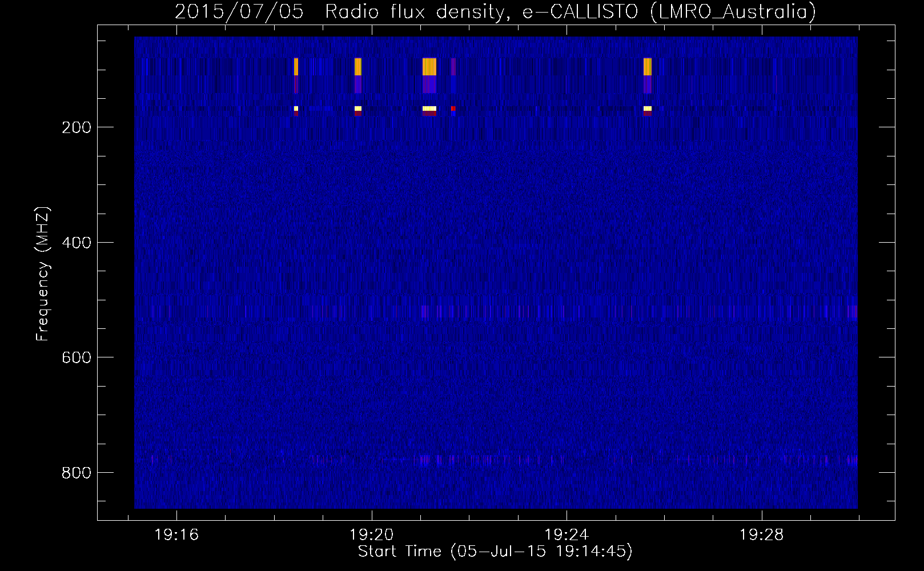Click the 19:16 time tick label
This screenshot has height=571, width=924.
coord(176,535)
